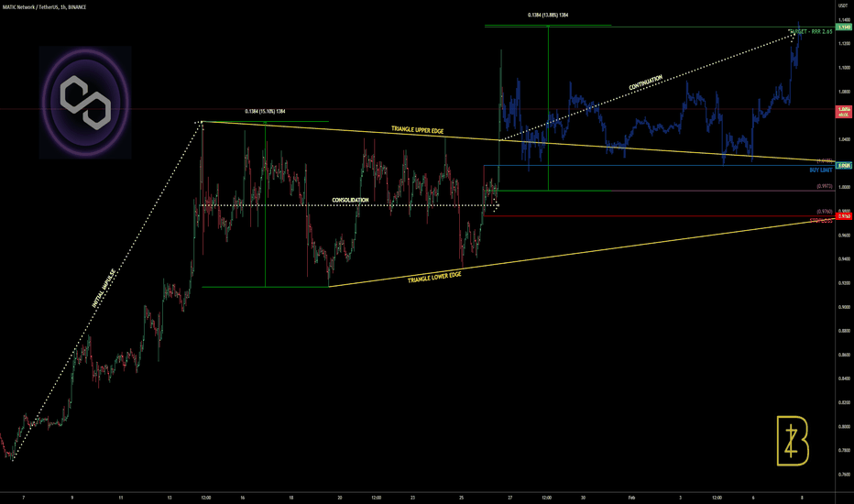Select the Polygon MATIC logo image
Viewport: 854px width, 504px height.
click(x=85, y=103)
